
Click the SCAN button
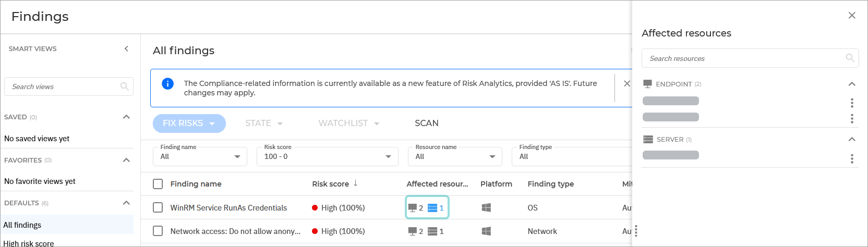pos(426,123)
